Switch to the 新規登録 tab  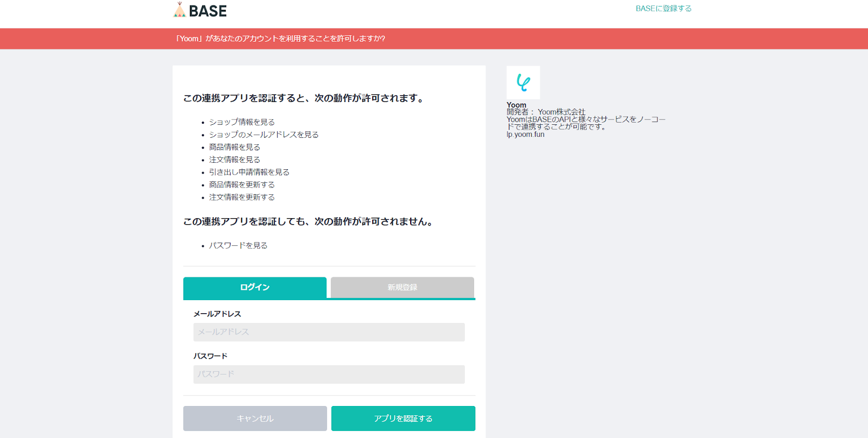[x=402, y=288]
